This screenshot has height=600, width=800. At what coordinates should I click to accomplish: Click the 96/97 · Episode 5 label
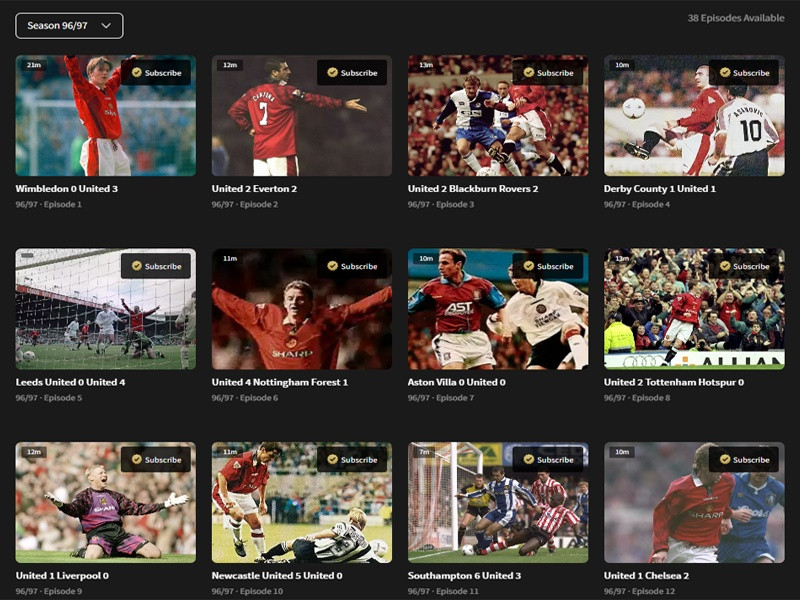point(48,397)
